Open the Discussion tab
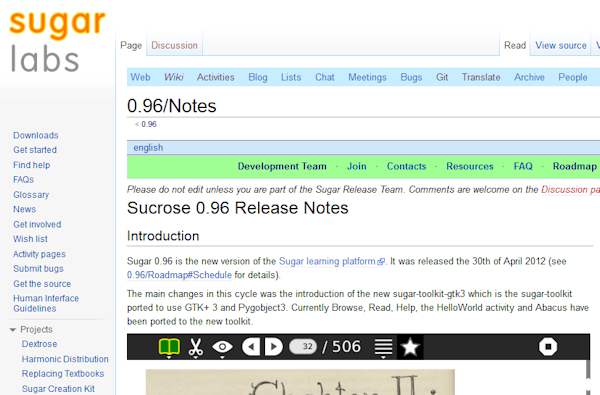The image size is (600, 395). point(174,45)
